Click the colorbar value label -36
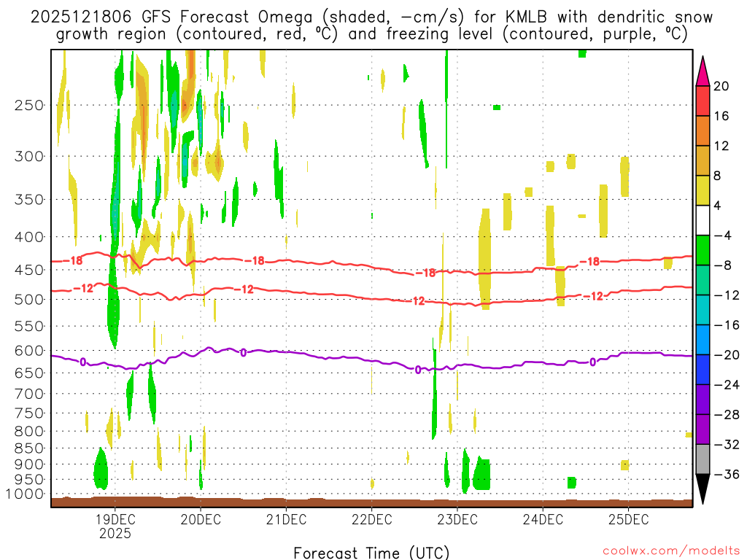The width and height of the screenshot is (747, 560). click(x=724, y=475)
